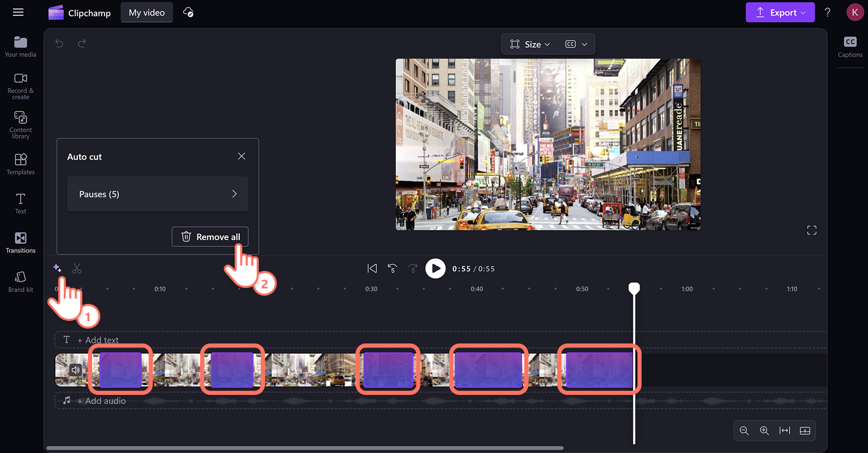Open the Templates tab

(x=21, y=164)
